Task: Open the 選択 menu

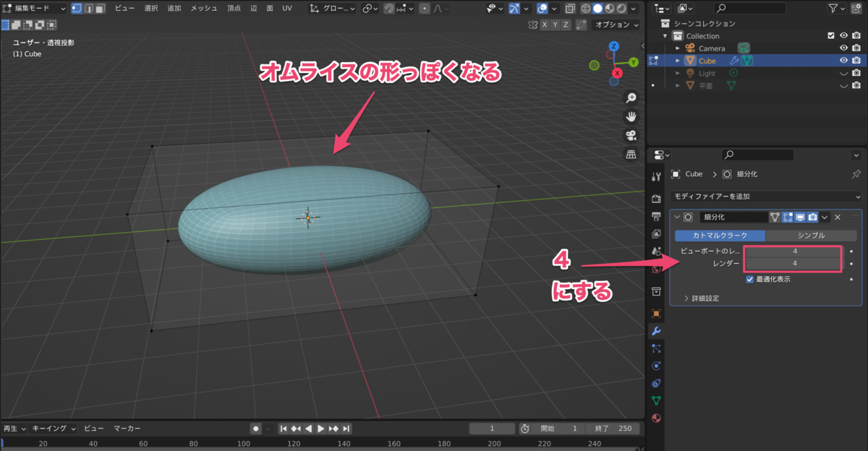Action: click(151, 9)
